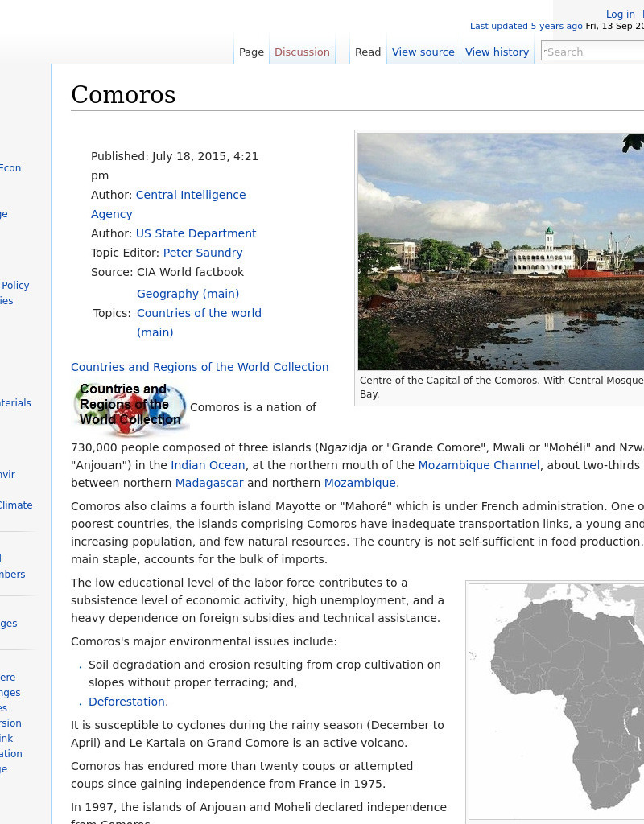644x824 pixels.
Task: Switch to the Read tab
Action: coord(368,51)
